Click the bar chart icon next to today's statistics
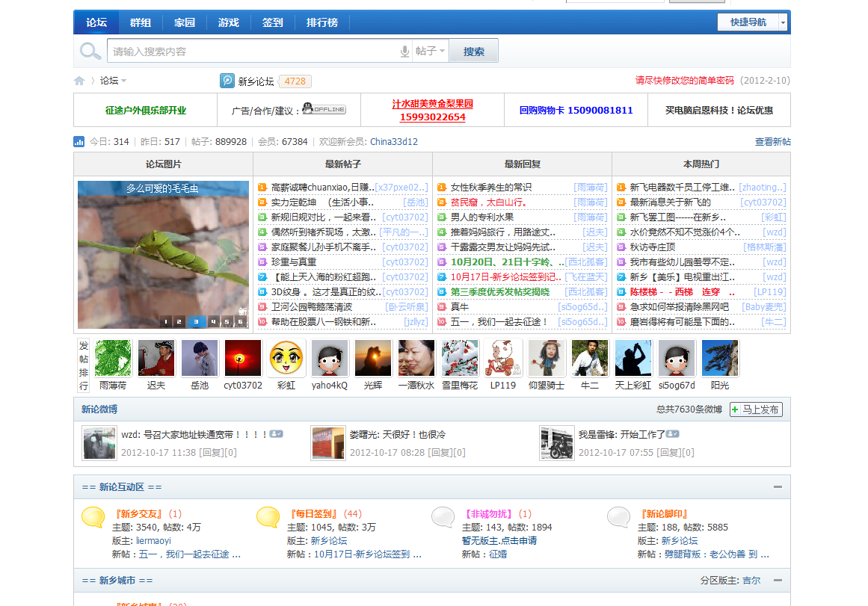 pos(81,141)
